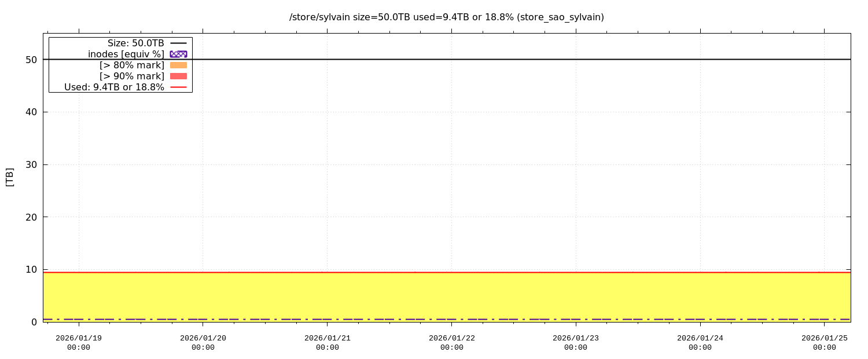Click the orange 80% mark legend swatch
Image resolution: width=868 pixels, height=359 pixels.
point(178,65)
